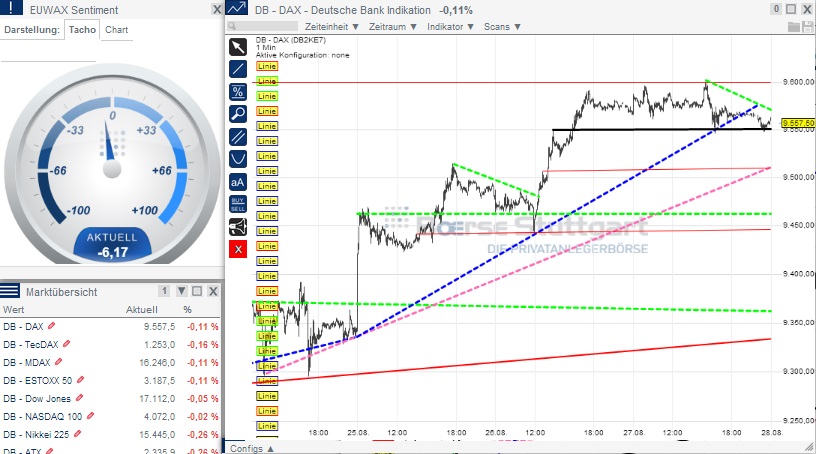Image resolution: width=816 pixels, height=454 pixels.
Task: Click the value 1.253,0
Action: [159, 345]
